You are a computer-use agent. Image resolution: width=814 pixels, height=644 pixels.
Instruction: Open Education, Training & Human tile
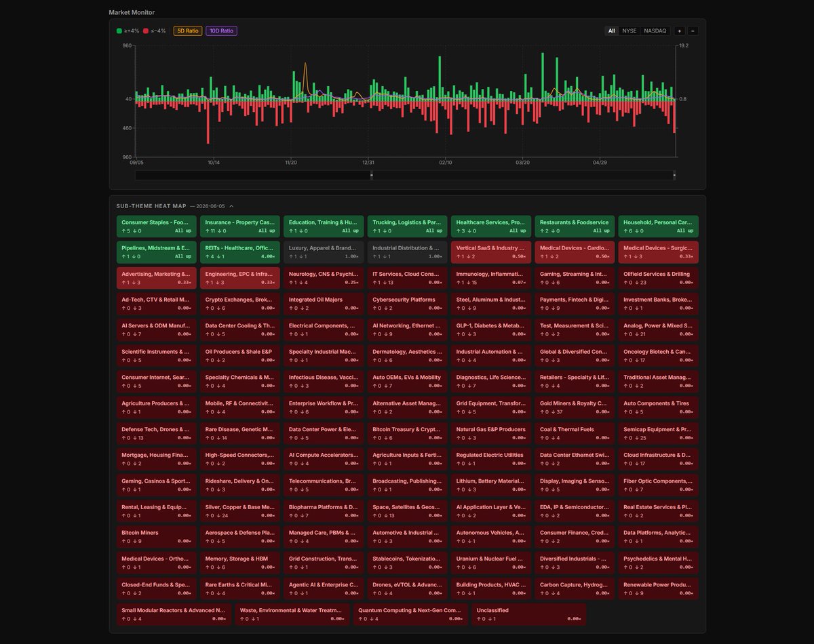[x=324, y=226]
